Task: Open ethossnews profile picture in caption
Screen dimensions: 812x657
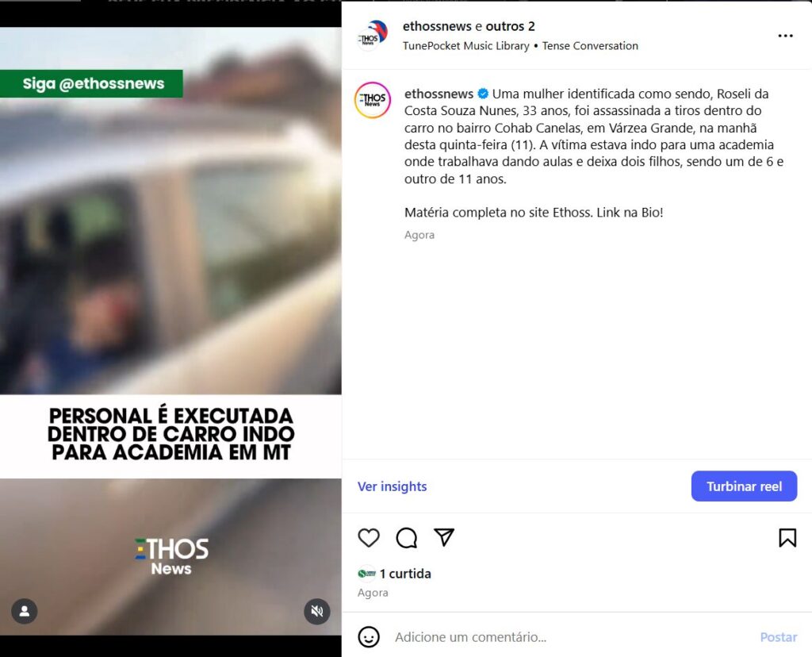Action: pyautogui.click(x=373, y=100)
